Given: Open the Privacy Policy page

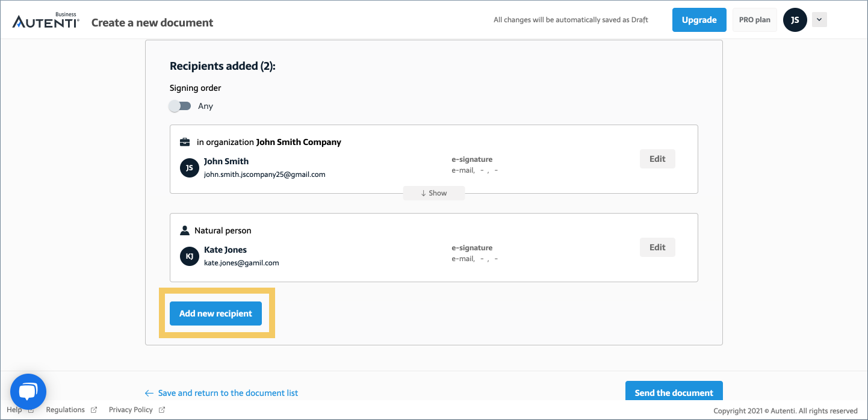Looking at the screenshot, I should (132, 409).
